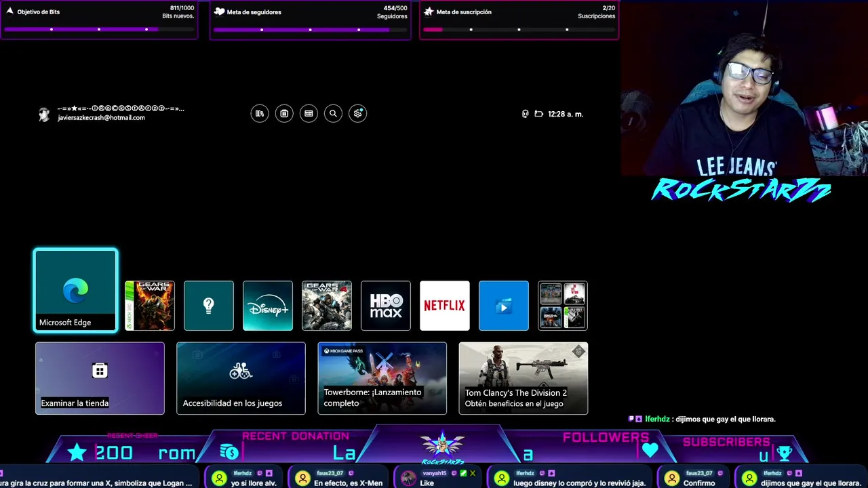The height and width of the screenshot is (488, 868).
Task: Click the recent cheer star icon
Action: click(x=77, y=453)
